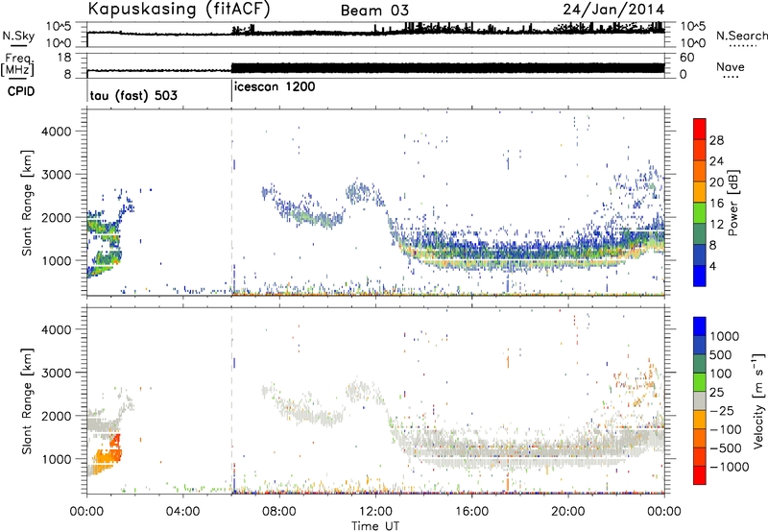
Task: Pick the light green Power segment between 12 and 16
Action: tap(700, 212)
